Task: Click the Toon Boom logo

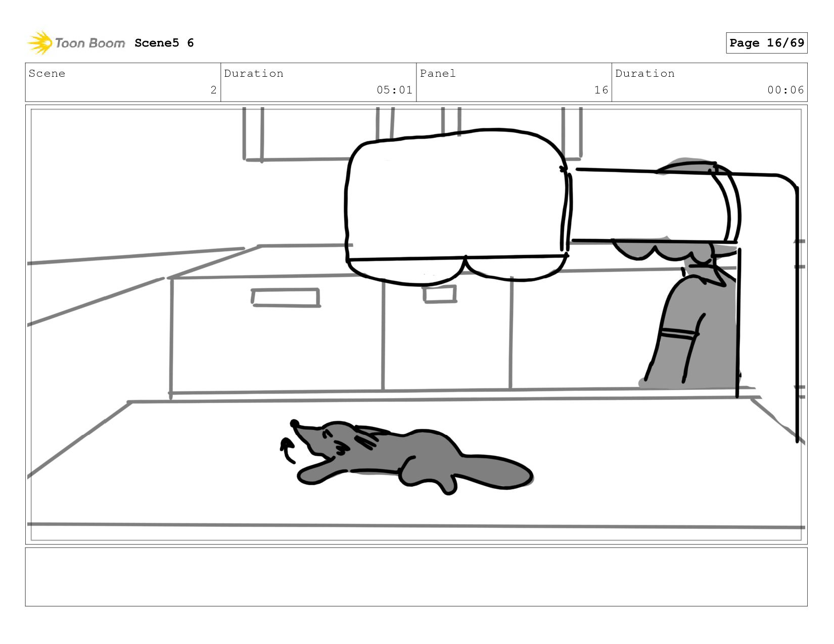Action: (76, 43)
